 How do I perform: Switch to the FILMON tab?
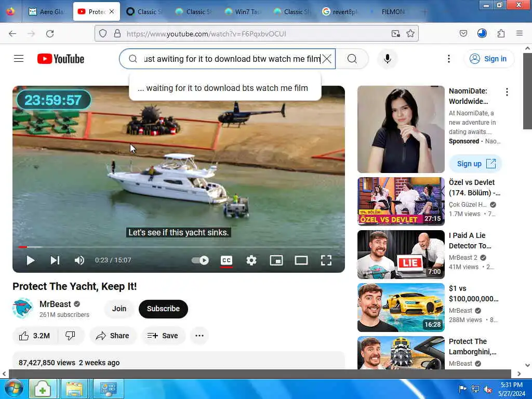coord(390,11)
